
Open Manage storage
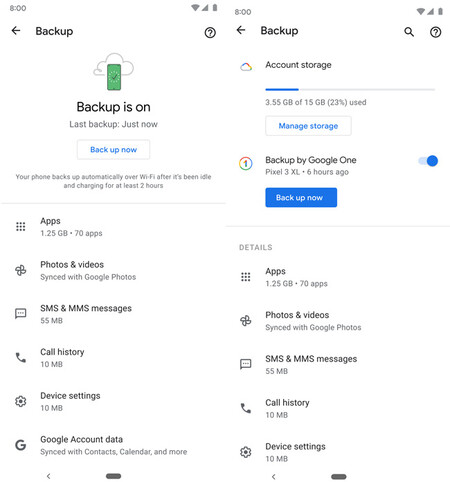pyautogui.click(x=308, y=126)
